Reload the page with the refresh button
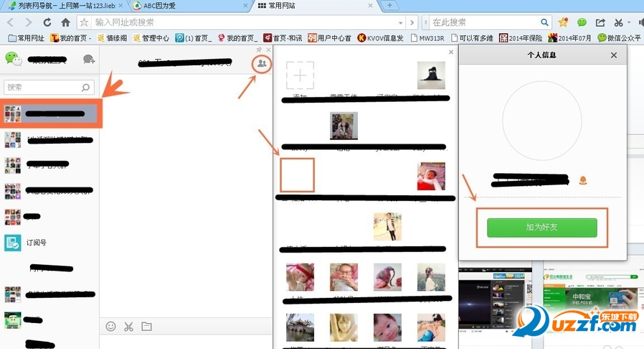The image size is (644, 349). point(47,22)
